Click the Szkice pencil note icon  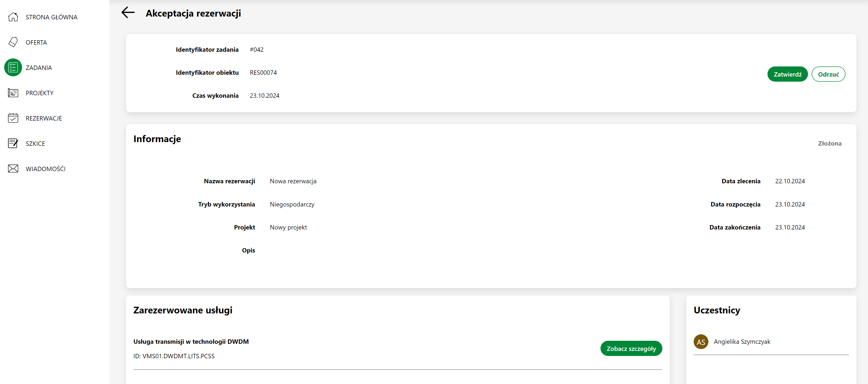tap(13, 143)
